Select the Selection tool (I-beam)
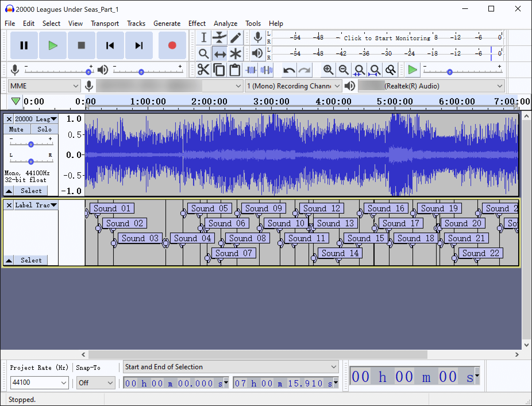This screenshot has height=406, width=532. (204, 38)
